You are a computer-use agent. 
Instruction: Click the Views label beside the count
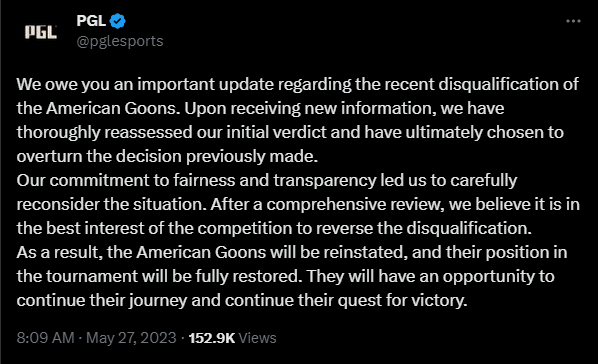[257, 338]
